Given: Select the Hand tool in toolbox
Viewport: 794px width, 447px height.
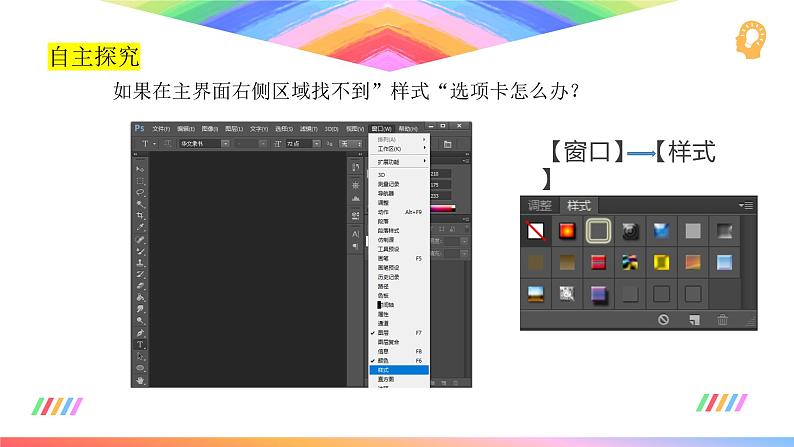Looking at the screenshot, I should [140, 378].
